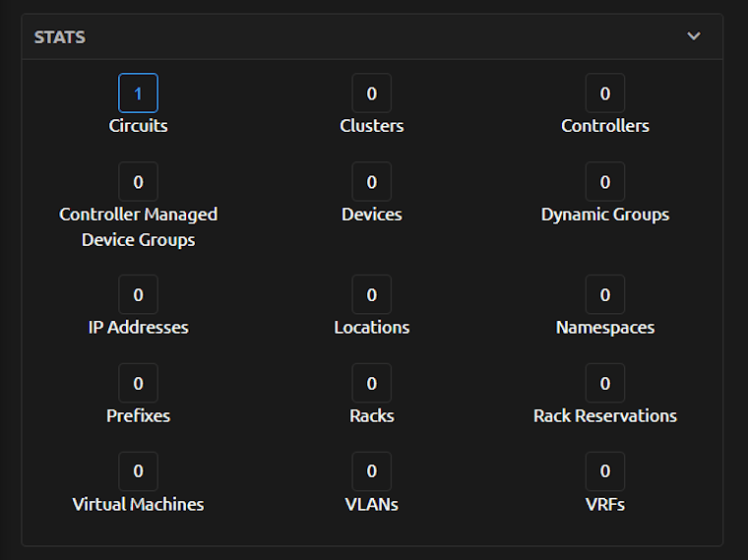Select the Virtual Machines count badge
Screen dimensions: 748x560
(138, 471)
